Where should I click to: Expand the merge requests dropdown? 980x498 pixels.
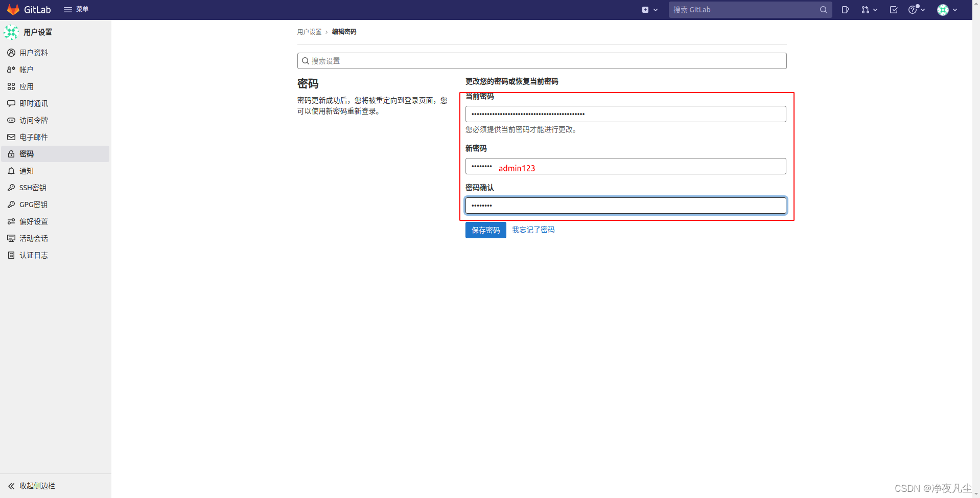point(869,10)
